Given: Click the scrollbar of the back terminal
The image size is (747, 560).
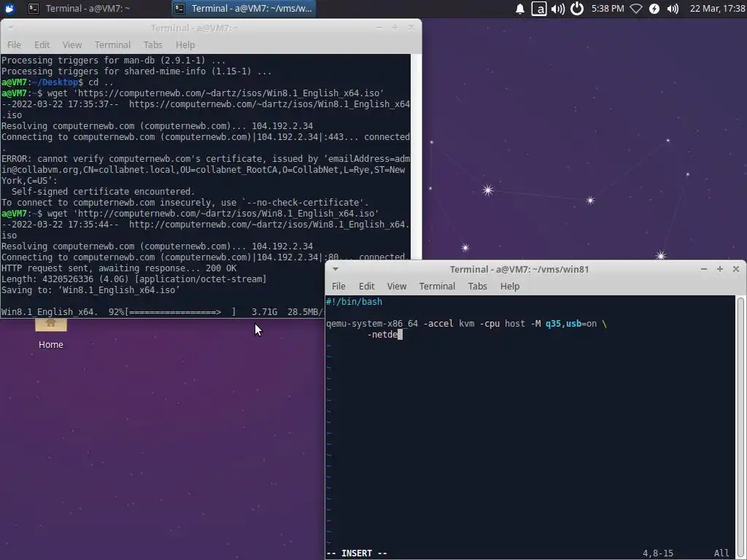Looking at the screenshot, I should (416, 157).
